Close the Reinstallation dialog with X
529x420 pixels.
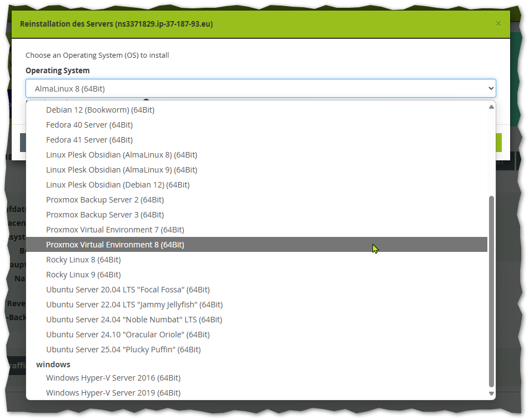498,23
